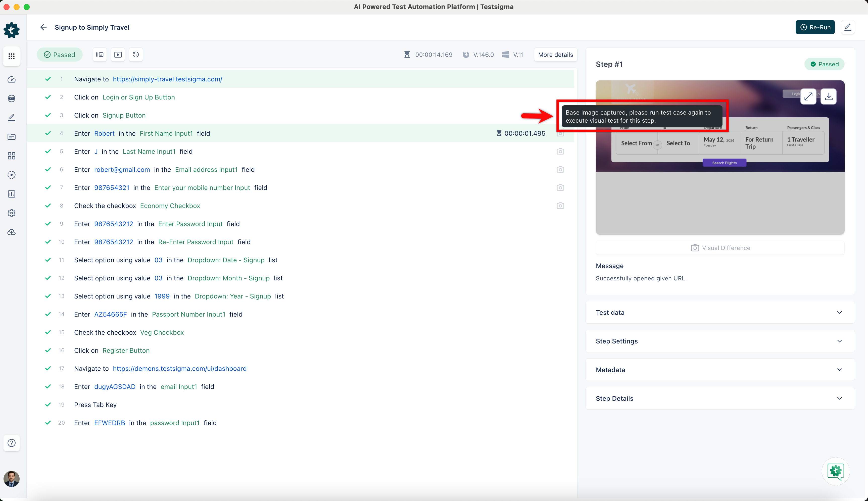The image size is (868, 501).
Task: Click the Dropdown: Year - Signup element
Action: [x=233, y=296]
